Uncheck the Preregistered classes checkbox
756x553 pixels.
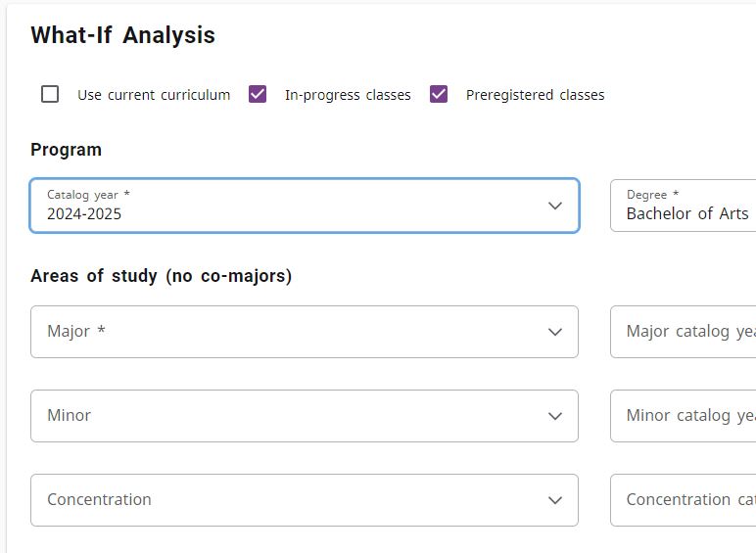click(439, 94)
